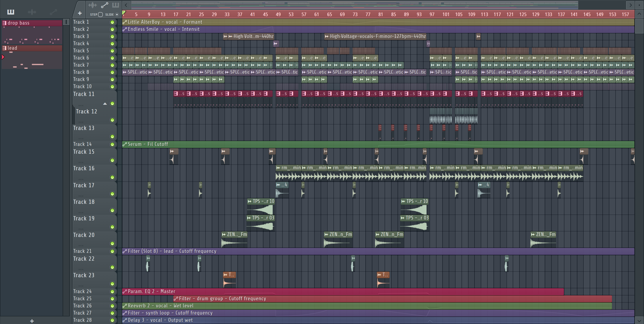Collapse the Track 11 group triangle
Screen dimensions: 644x324
pos(105,104)
